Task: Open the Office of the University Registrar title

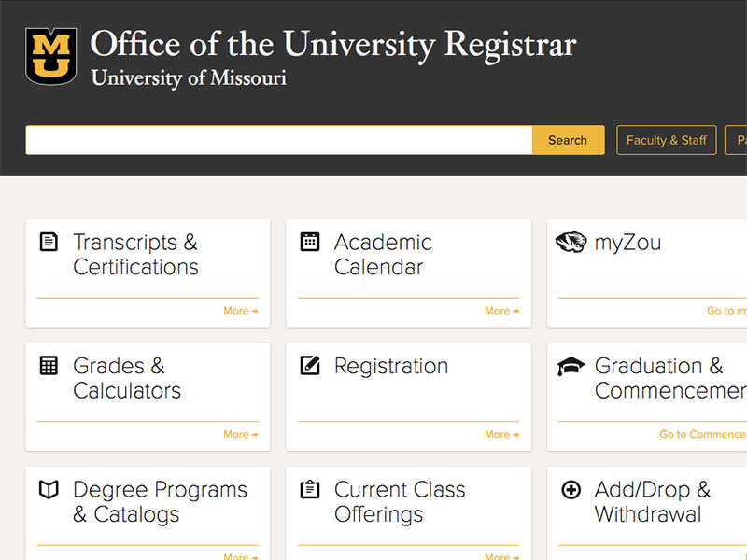Action: click(332, 44)
